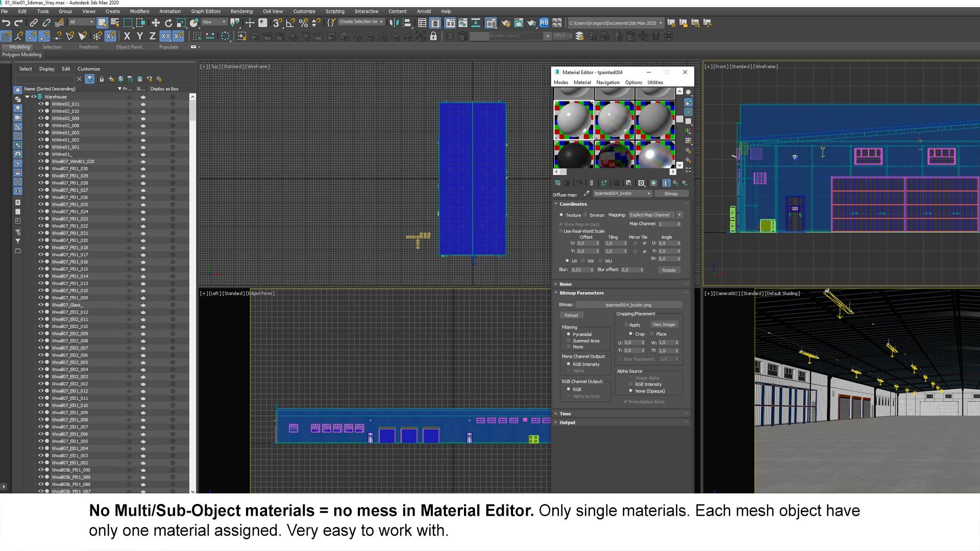980x551 pixels.
Task: Toggle the Angle Snap icon
Action: [290, 22]
